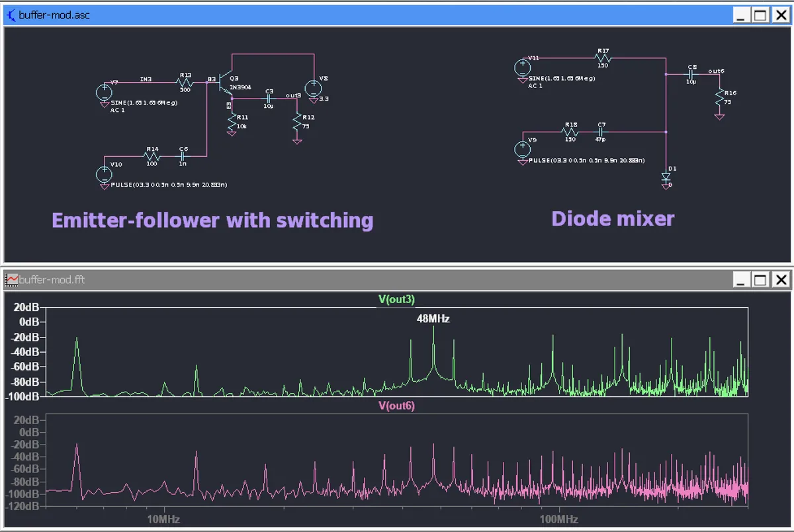This screenshot has height=532, width=794.
Task: Click the out3 net label
Action: pyautogui.click(x=294, y=95)
